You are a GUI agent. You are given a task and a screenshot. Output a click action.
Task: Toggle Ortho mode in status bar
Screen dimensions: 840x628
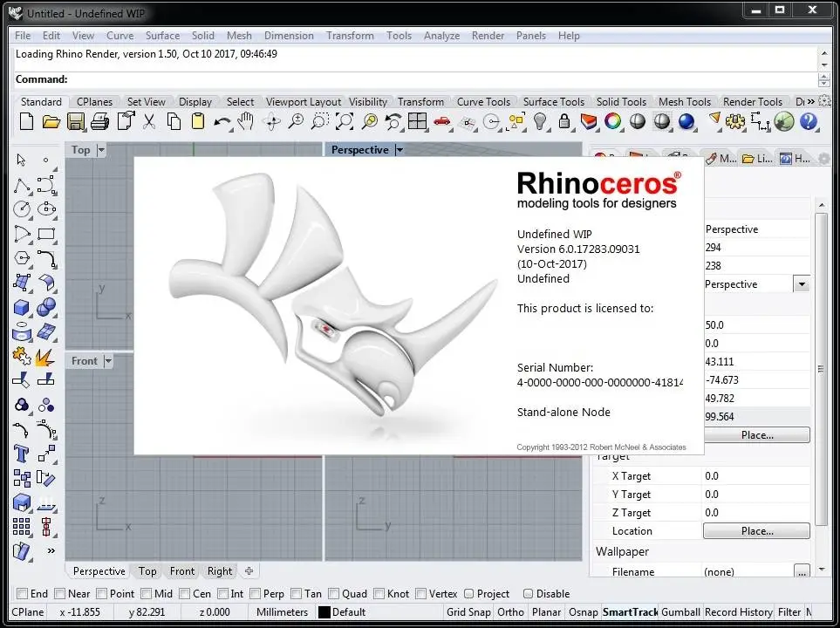(510, 612)
